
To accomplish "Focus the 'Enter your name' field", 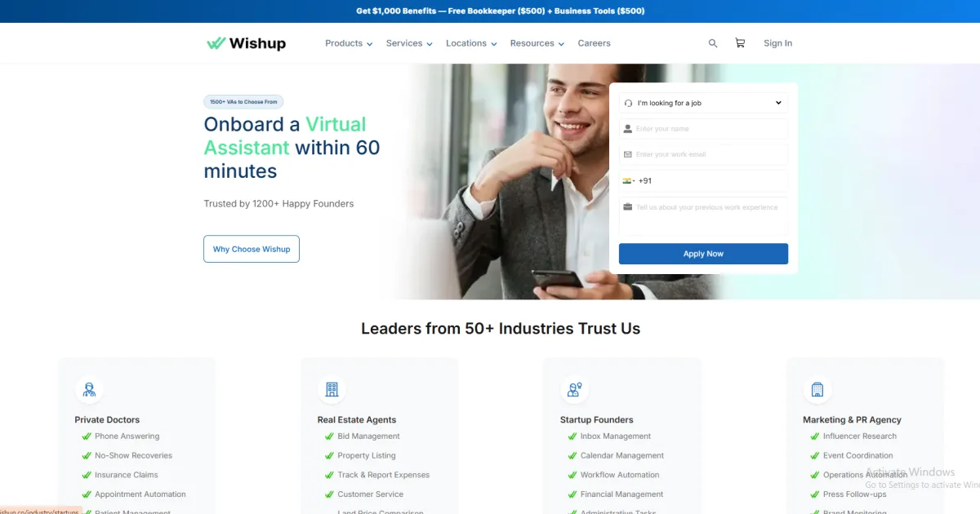I will coord(703,129).
